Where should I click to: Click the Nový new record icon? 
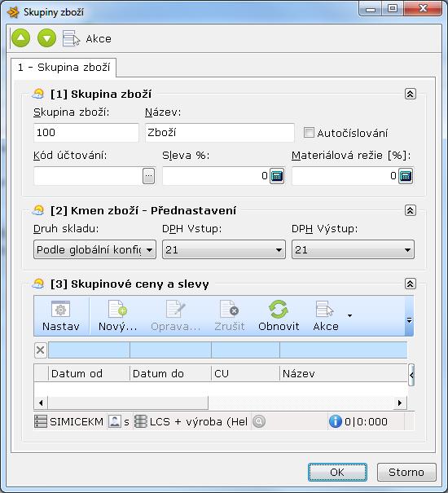pos(117,309)
